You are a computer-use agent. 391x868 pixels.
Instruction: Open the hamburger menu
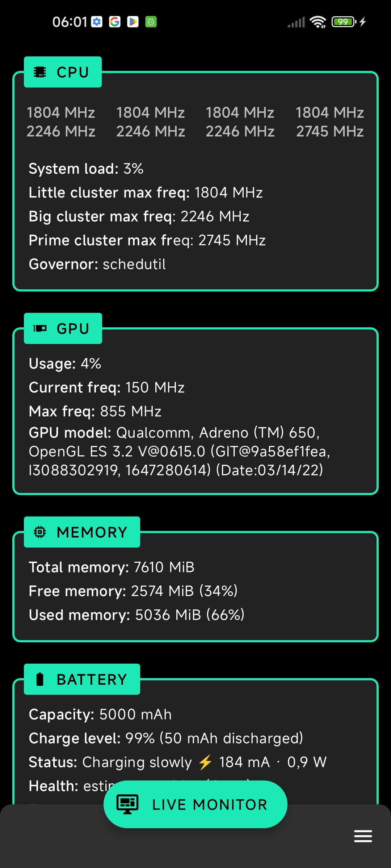[363, 836]
